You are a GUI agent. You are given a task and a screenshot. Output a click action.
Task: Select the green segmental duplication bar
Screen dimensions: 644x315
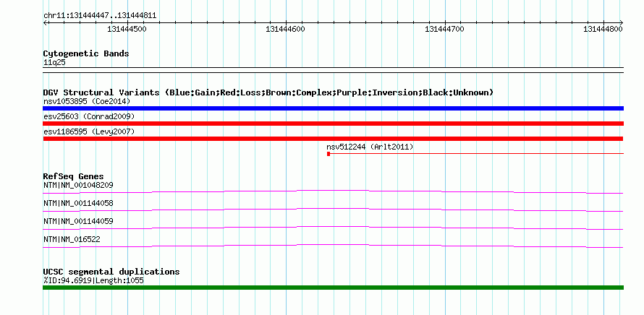click(x=333, y=288)
